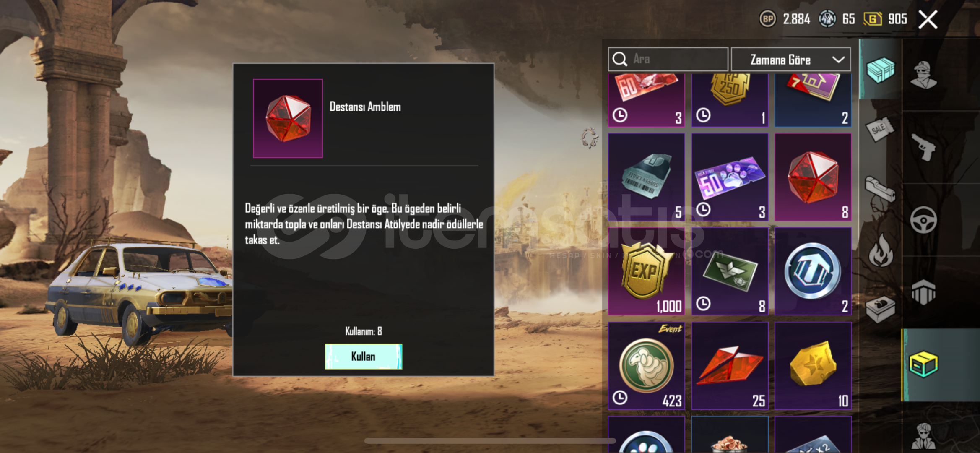The width and height of the screenshot is (980, 453).
Task: Select the supply crate coupon item with 5
Action: (646, 177)
